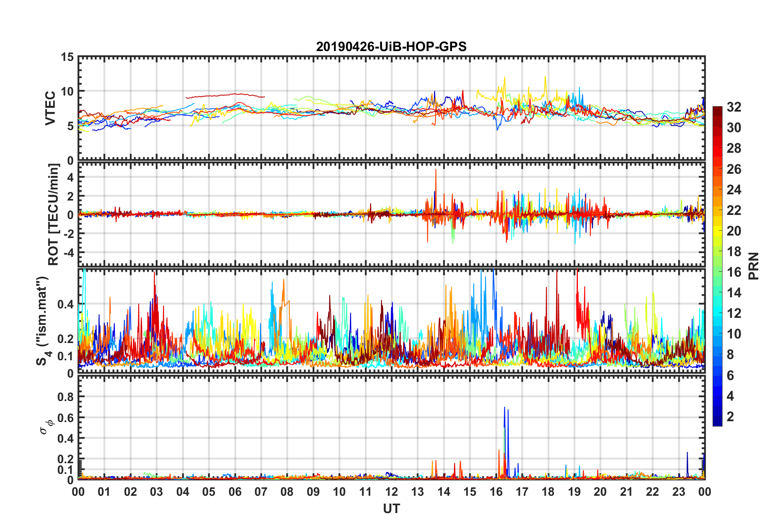Pick the dark red top of the PRN colorbar

(717, 110)
